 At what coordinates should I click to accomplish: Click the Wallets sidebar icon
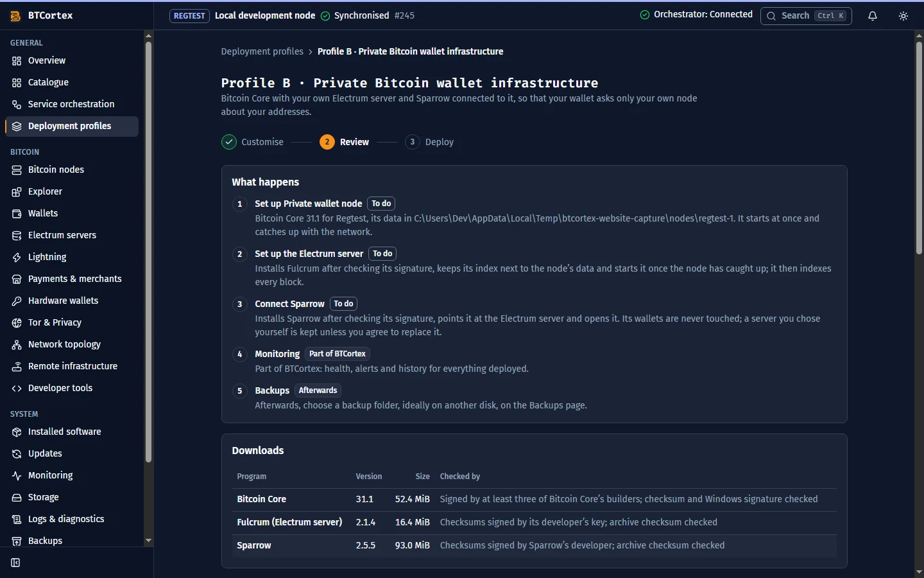pos(17,214)
